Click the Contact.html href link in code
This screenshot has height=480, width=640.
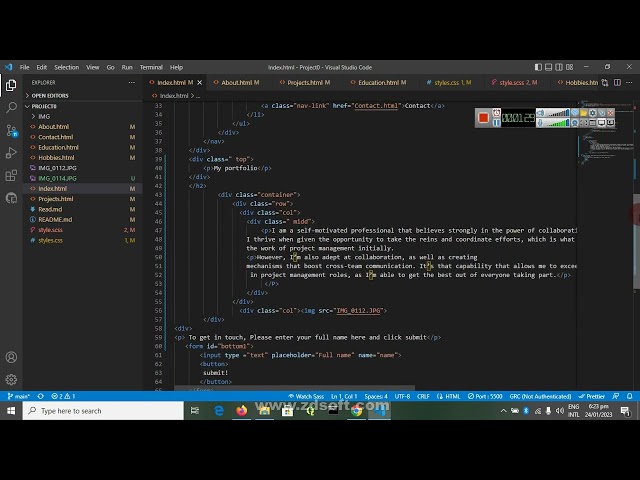coord(376,106)
